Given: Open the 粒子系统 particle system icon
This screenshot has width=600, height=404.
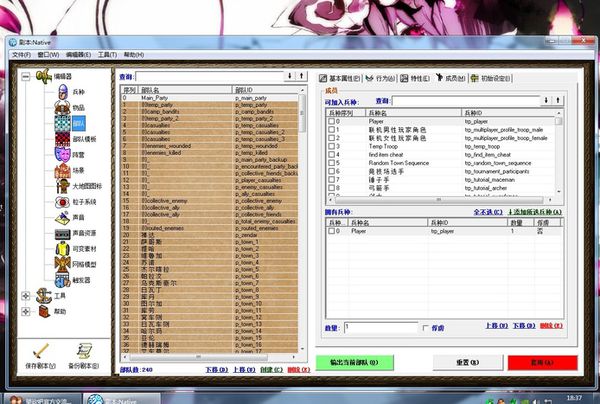Looking at the screenshot, I should (x=62, y=202).
